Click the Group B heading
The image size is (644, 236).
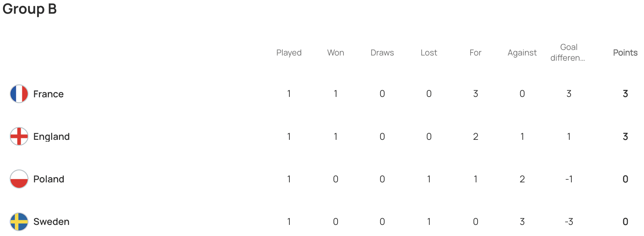(30, 9)
